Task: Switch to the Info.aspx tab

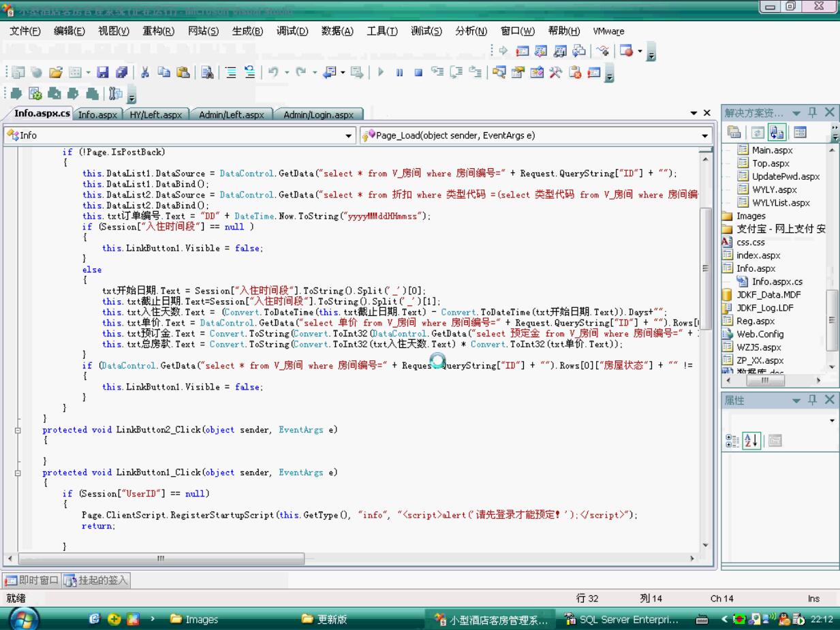Action: click(98, 115)
